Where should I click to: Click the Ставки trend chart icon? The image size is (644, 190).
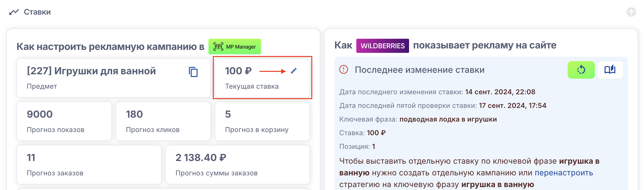click(14, 12)
